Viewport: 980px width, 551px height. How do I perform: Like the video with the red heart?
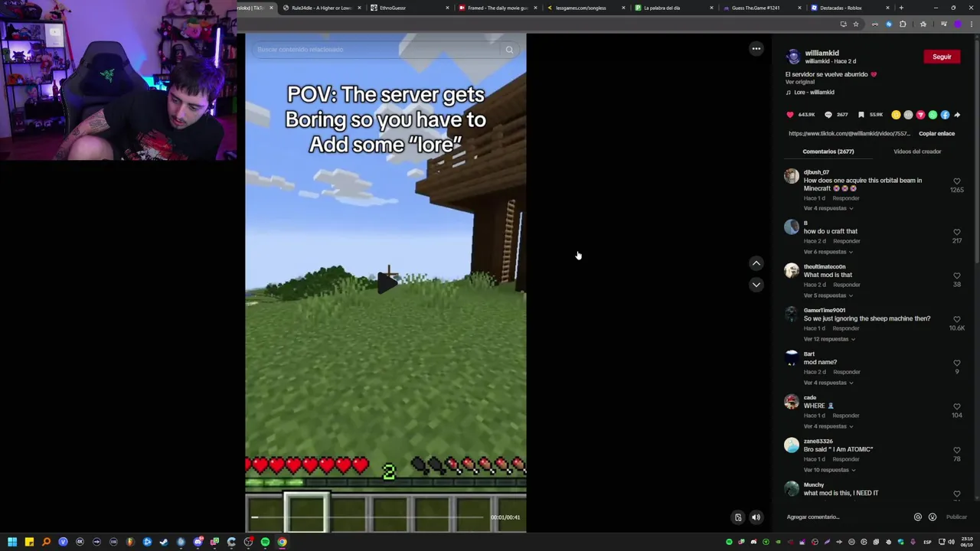790,115
